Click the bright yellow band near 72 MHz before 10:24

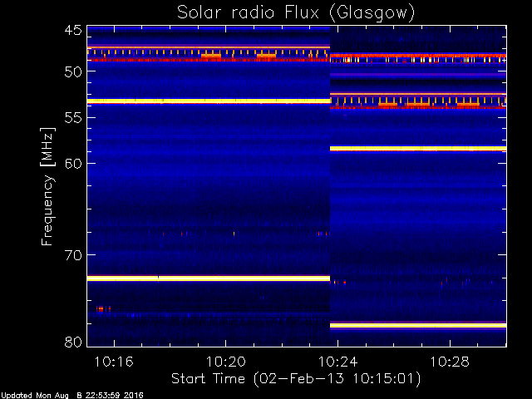[209, 278]
